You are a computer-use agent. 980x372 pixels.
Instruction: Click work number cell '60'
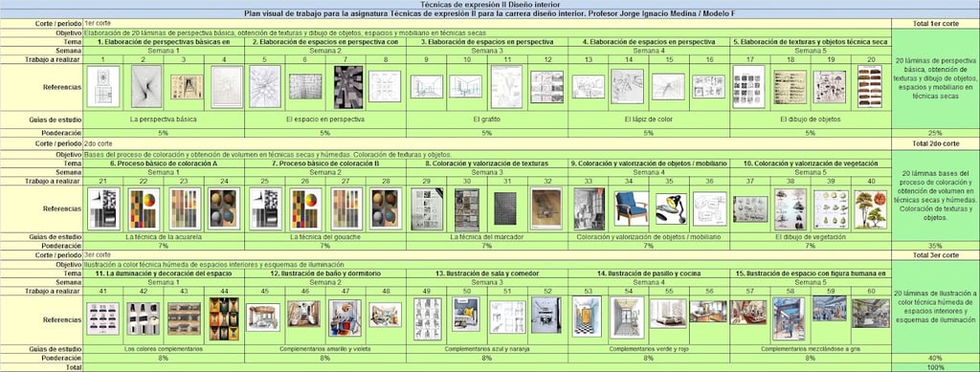[x=871, y=291]
